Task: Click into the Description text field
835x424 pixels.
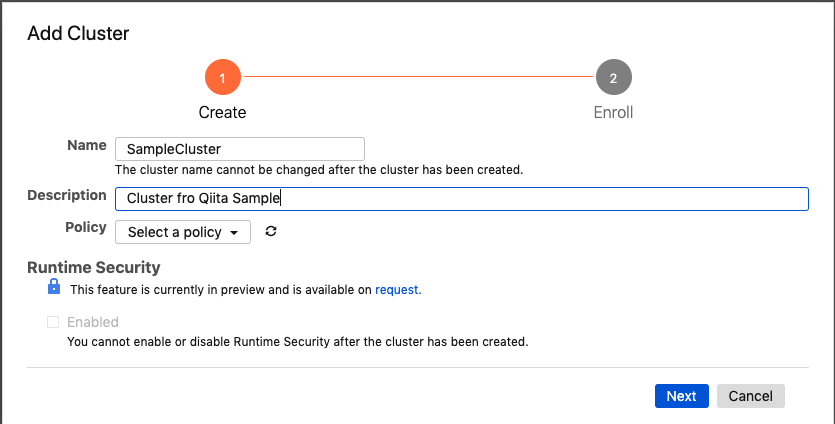Action: (x=462, y=199)
